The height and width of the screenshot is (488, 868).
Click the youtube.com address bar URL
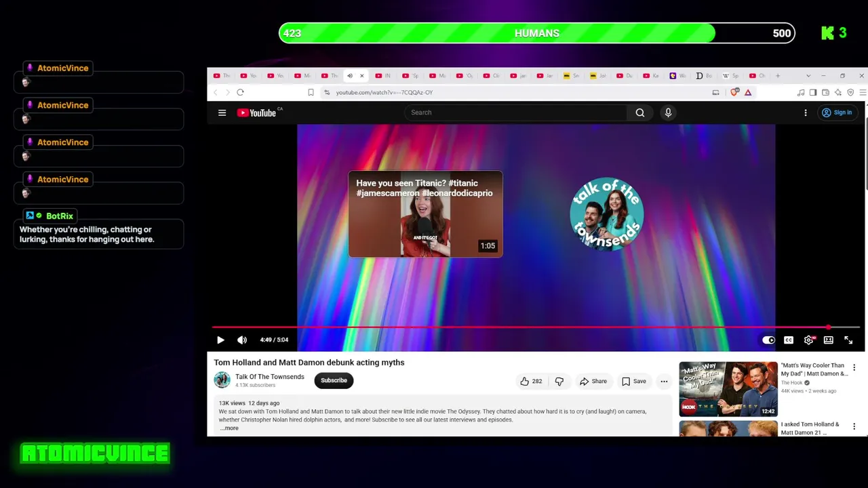pyautogui.click(x=384, y=92)
